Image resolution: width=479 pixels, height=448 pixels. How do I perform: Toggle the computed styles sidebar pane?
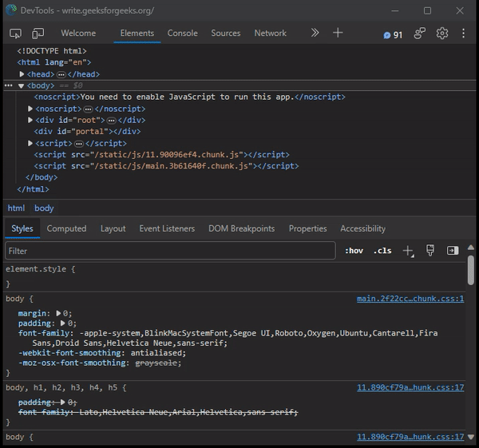[x=453, y=251]
